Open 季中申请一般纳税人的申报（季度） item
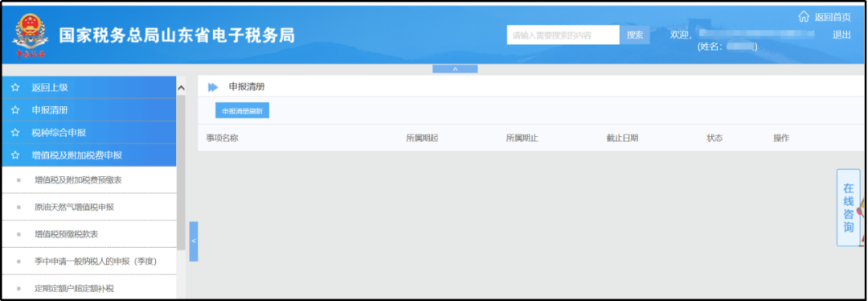The image size is (868, 301). [x=88, y=261]
